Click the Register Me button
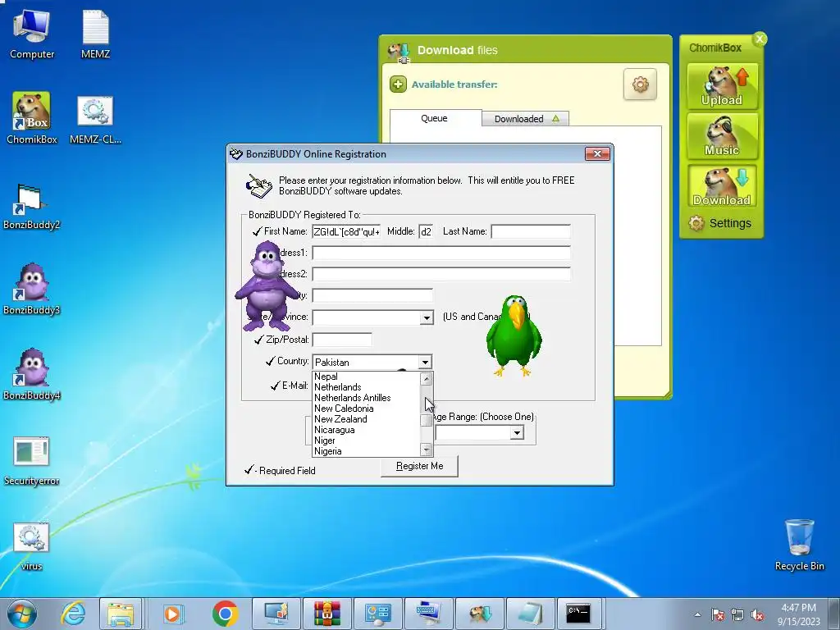The height and width of the screenshot is (630, 840). coord(419,466)
